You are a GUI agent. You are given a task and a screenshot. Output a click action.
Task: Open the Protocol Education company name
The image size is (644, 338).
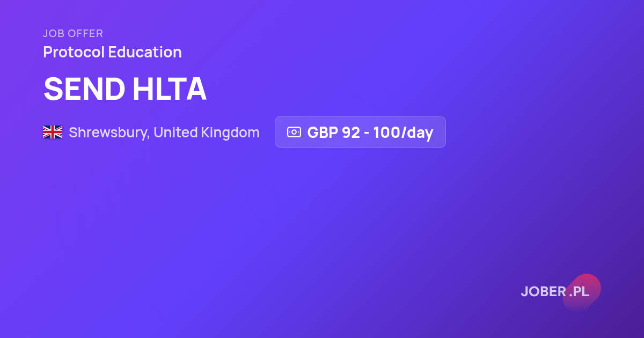click(x=112, y=52)
